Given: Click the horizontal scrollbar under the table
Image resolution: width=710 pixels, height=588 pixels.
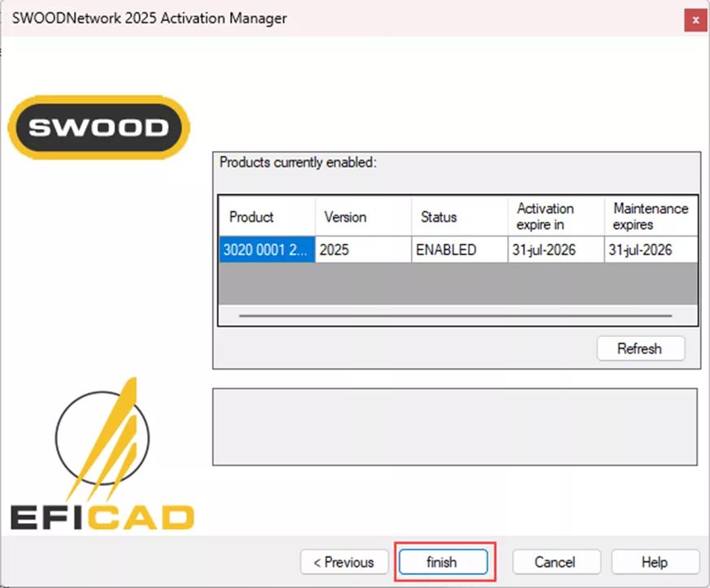Looking at the screenshot, I should point(456,315).
